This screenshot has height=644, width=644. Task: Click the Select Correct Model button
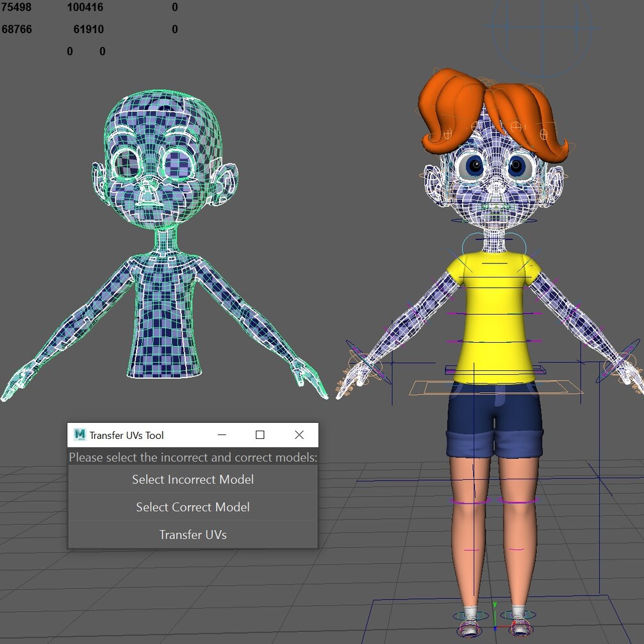click(x=193, y=507)
